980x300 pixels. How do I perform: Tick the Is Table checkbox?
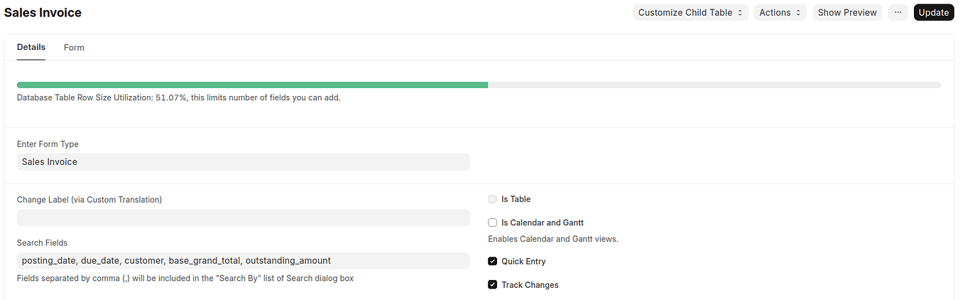493,200
